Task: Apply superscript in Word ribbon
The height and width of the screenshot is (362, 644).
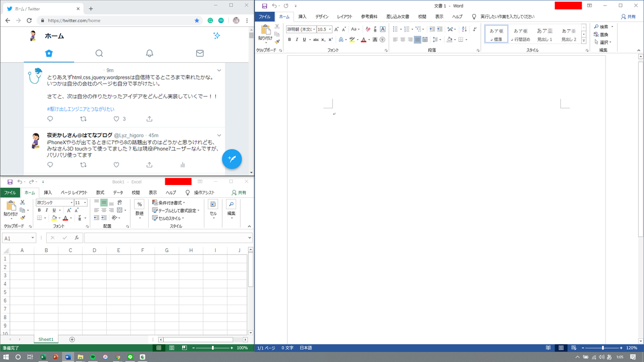Action: (331, 40)
